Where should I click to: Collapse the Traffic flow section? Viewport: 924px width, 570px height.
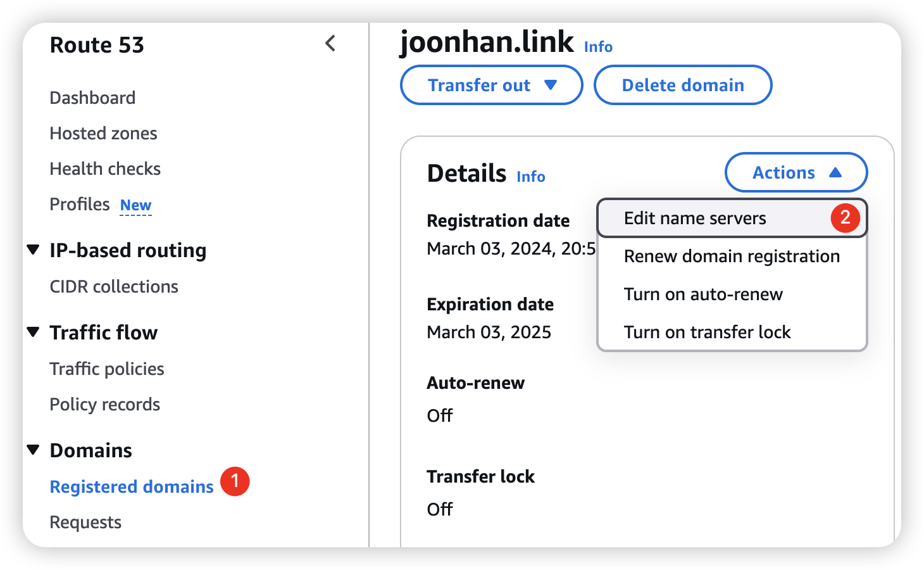tap(34, 332)
